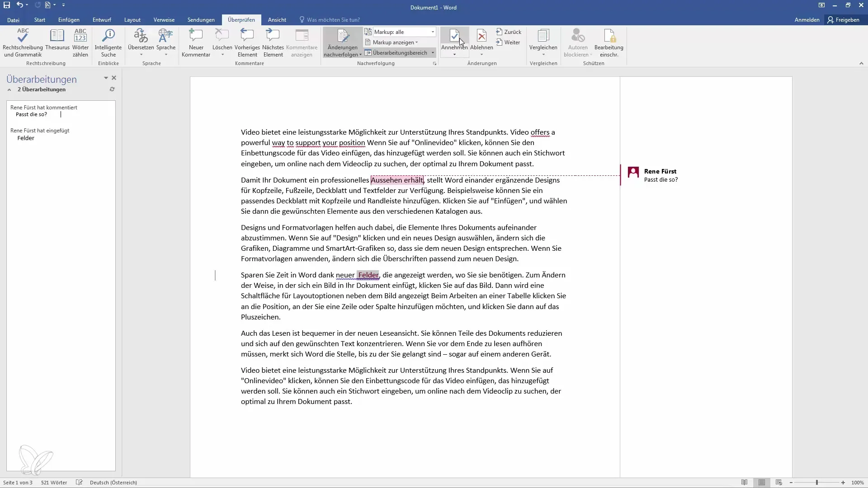Image resolution: width=868 pixels, height=488 pixels.
Task: Select the Überprüfen ribbon tab
Action: [x=241, y=20]
